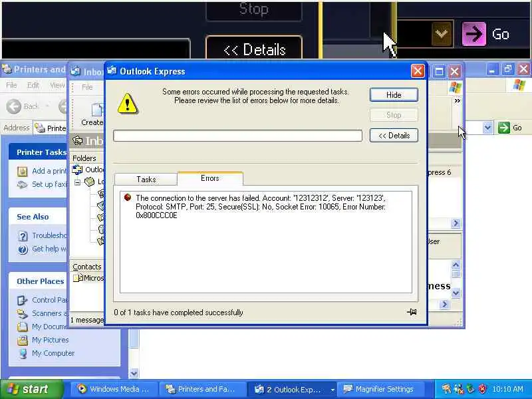532x399 pixels.
Task: Click the My Documents folder icon
Action: click(x=23, y=327)
